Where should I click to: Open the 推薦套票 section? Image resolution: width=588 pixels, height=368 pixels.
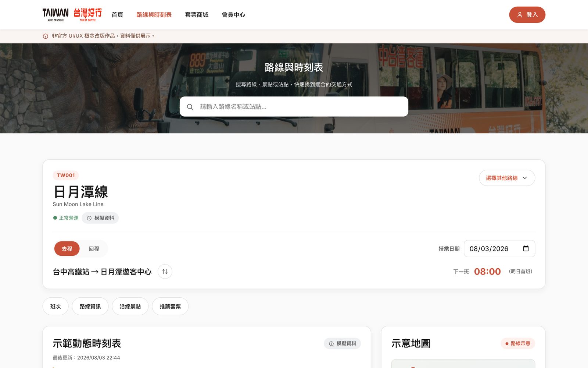(x=170, y=307)
